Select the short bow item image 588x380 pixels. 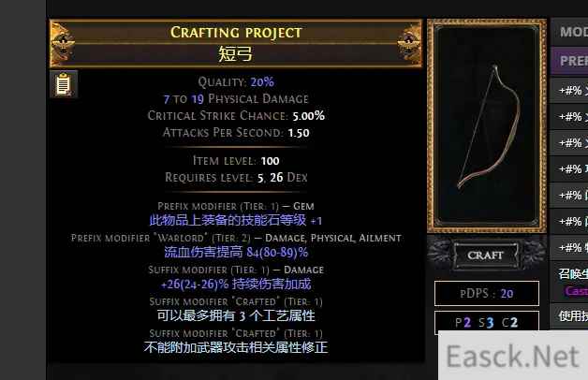point(487,126)
